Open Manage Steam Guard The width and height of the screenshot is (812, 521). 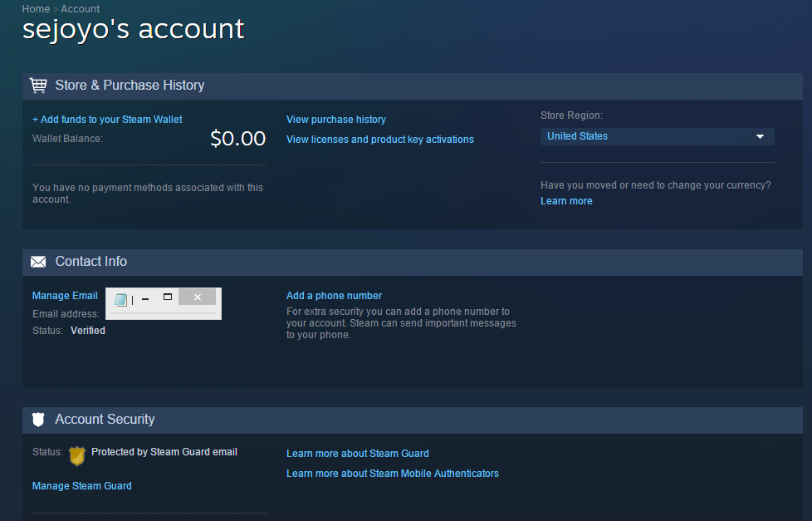click(82, 486)
